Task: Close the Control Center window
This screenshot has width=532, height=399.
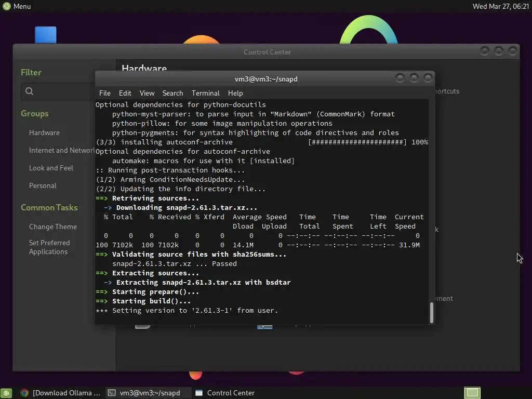Action: pos(512,51)
